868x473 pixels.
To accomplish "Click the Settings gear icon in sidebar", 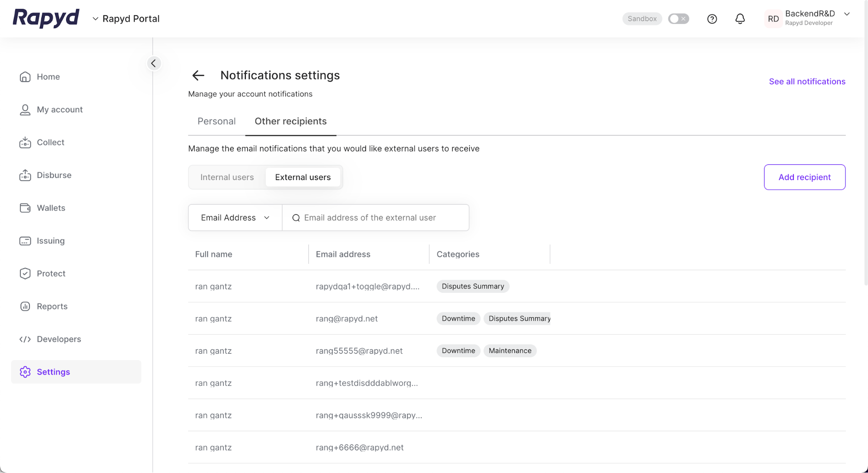I will (23, 371).
